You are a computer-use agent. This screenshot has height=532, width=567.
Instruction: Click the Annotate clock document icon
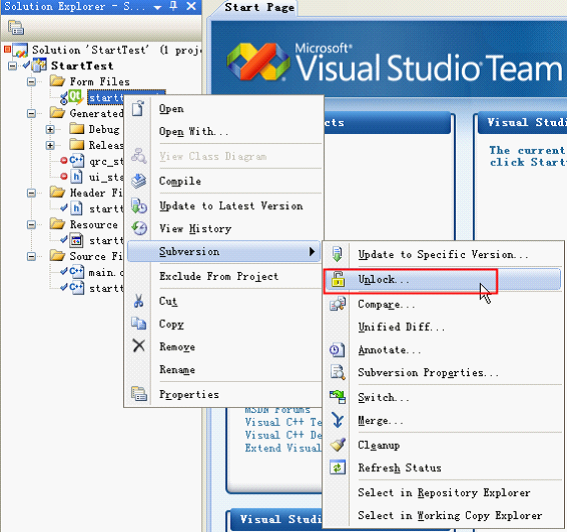[337, 350]
